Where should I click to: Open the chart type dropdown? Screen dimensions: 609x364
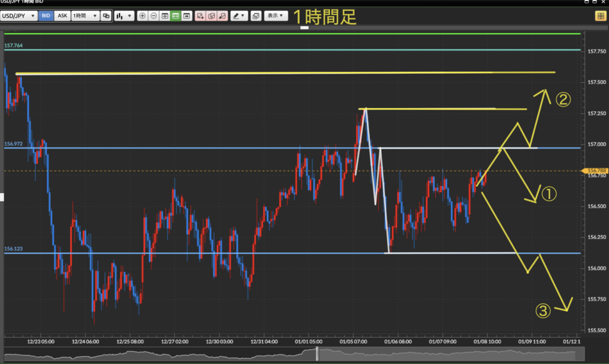pos(124,16)
